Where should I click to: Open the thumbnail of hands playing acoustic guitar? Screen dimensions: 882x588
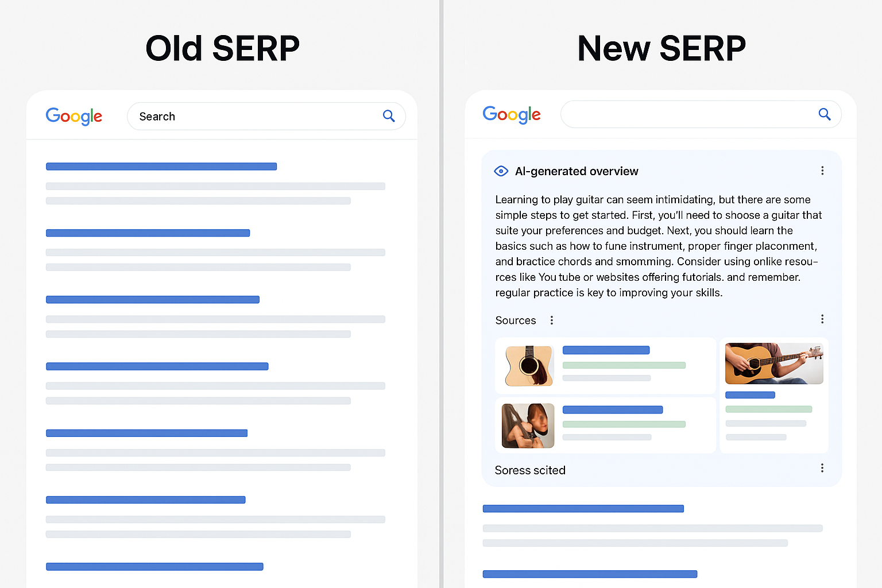point(774,363)
